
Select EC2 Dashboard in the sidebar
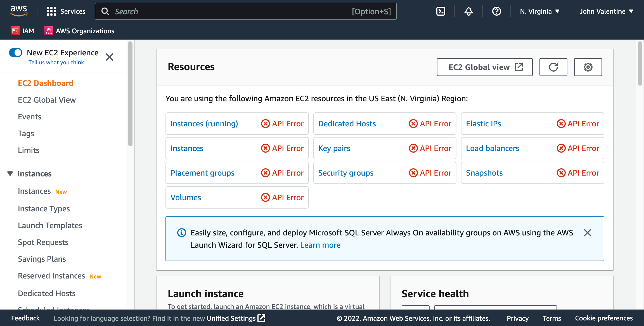46,83
